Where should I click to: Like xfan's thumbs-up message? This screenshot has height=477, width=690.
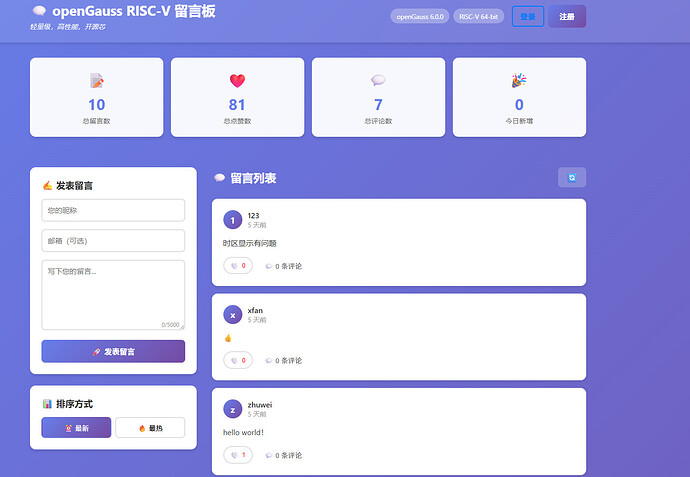click(x=237, y=360)
